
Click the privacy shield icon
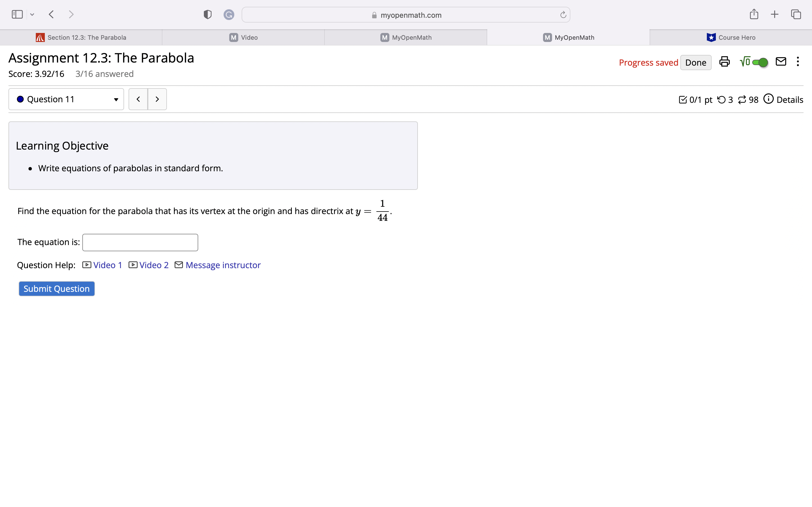[x=207, y=14]
